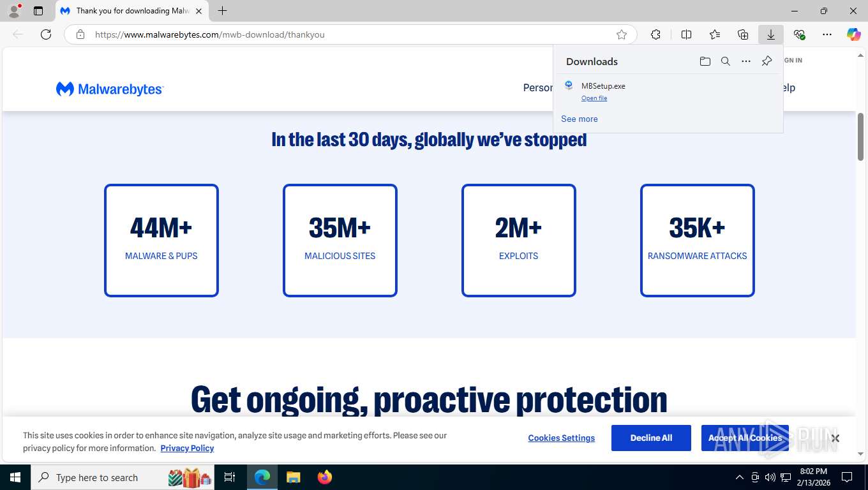Open the Extensions puzzle icon
This screenshot has height=490, width=868.
[655, 34]
